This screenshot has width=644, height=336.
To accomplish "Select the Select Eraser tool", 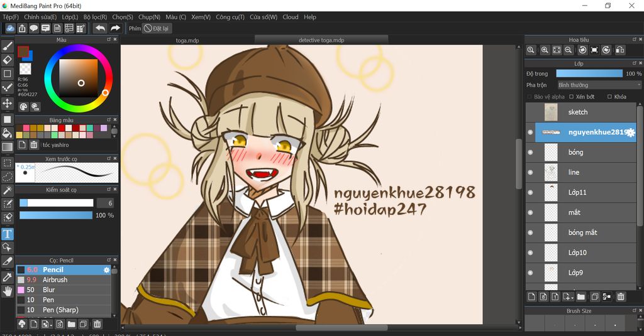I will point(8,217).
